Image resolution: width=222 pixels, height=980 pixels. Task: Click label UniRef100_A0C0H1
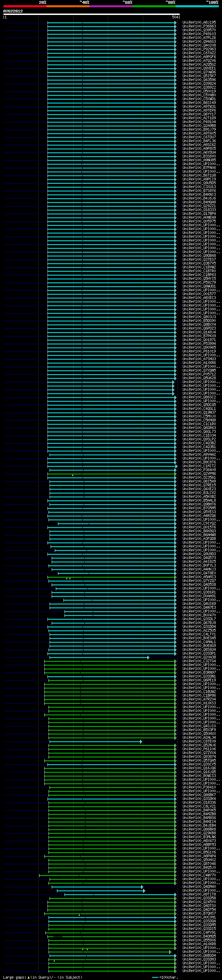point(199,917)
